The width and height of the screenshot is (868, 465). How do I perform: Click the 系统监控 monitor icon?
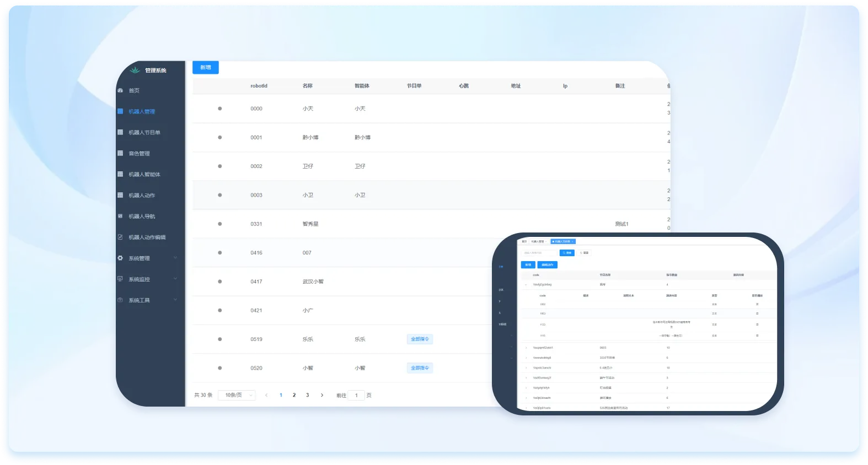pos(120,279)
